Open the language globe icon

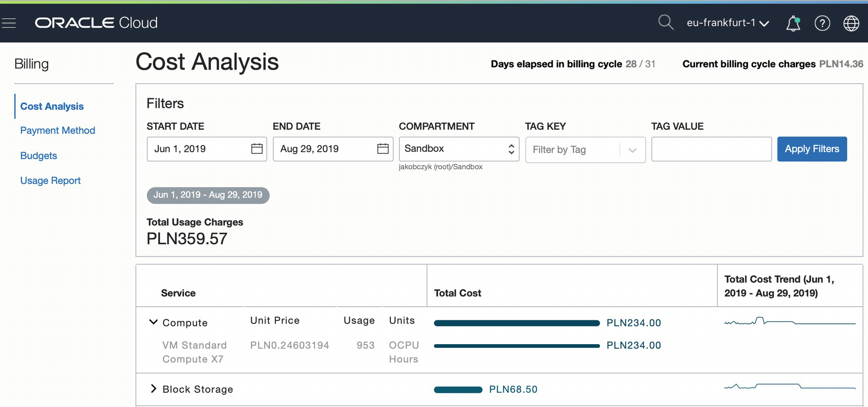coord(851,23)
